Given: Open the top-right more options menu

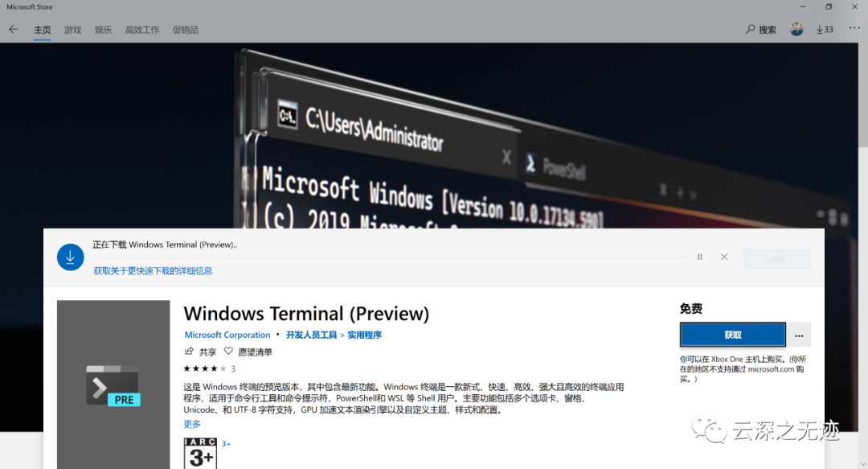Looking at the screenshot, I should tap(854, 28).
